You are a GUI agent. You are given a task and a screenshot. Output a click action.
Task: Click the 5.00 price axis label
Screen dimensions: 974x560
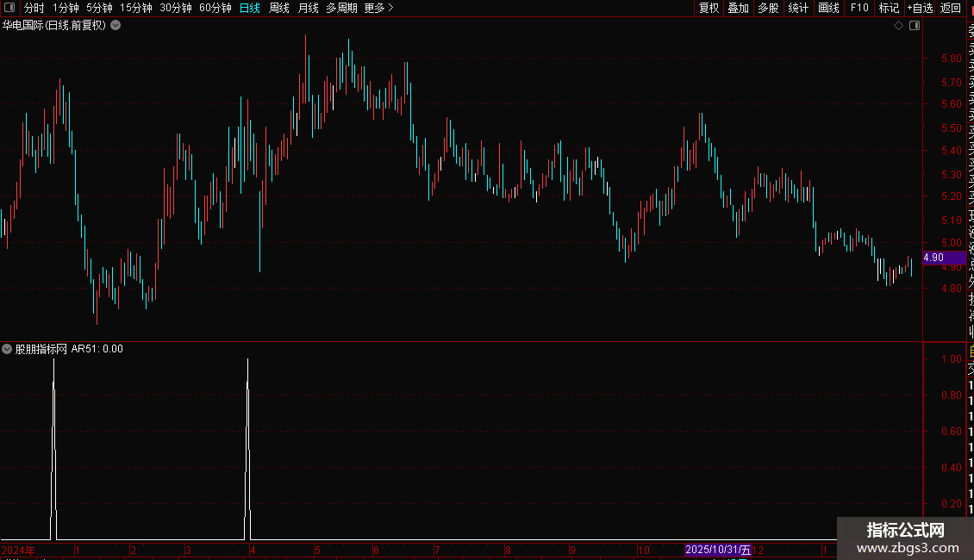pos(951,243)
